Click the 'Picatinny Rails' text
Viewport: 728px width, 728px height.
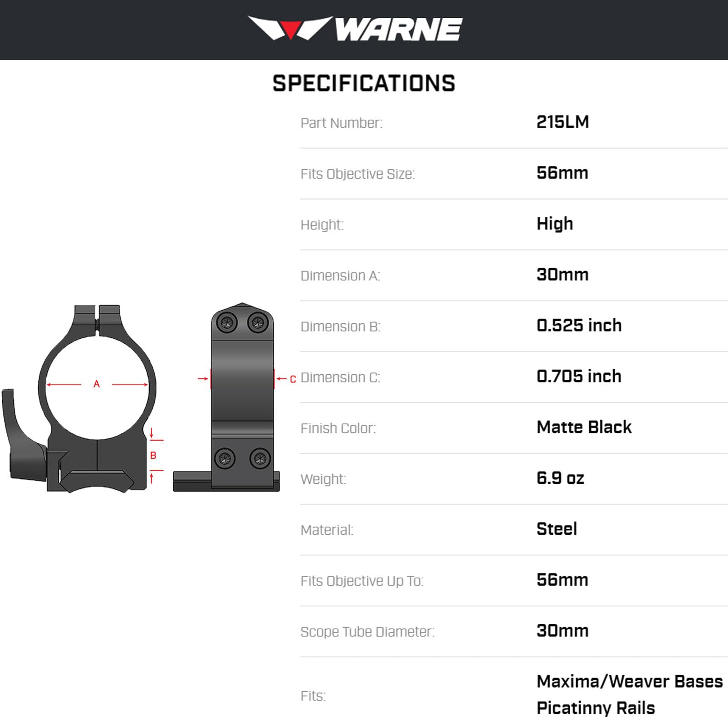pyautogui.click(x=596, y=708)
